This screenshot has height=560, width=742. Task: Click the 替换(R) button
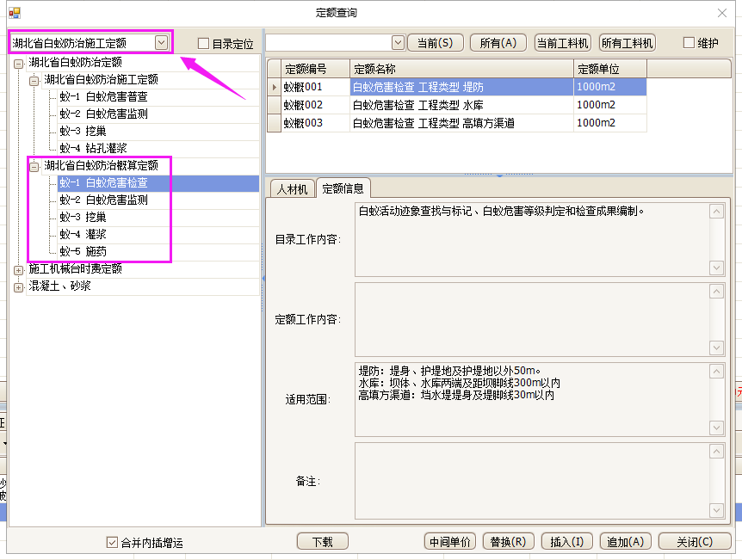(508, 542)
